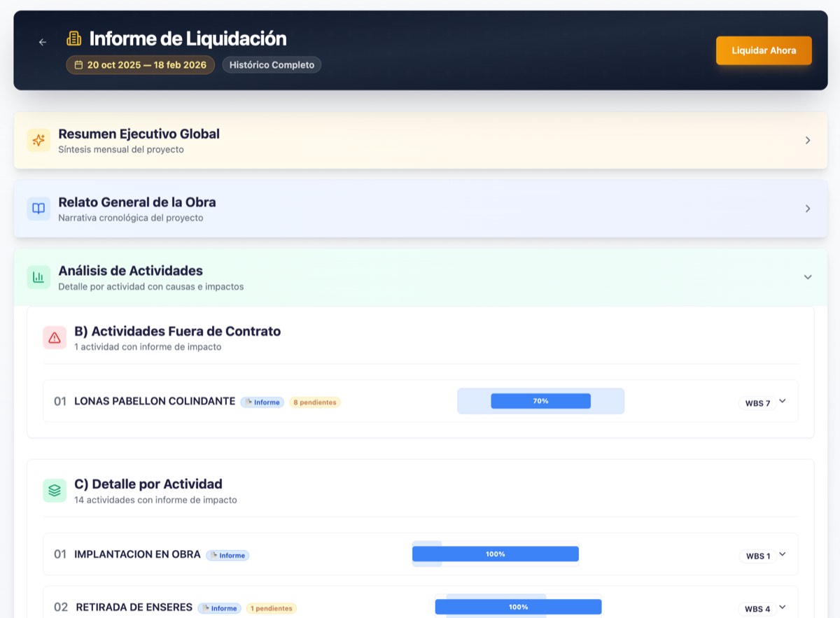Click the LONAS PABELLON COLINDANTE activity name

155,401
